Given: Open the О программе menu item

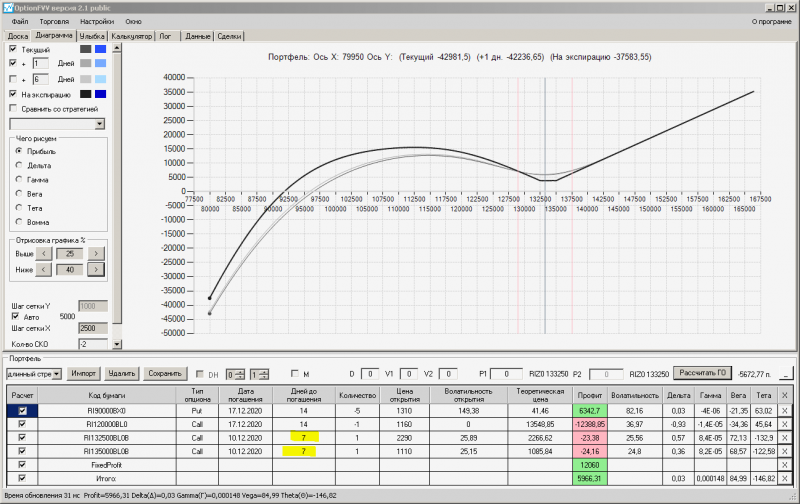Looking at the screenshot, I should (x=772, y=21).
